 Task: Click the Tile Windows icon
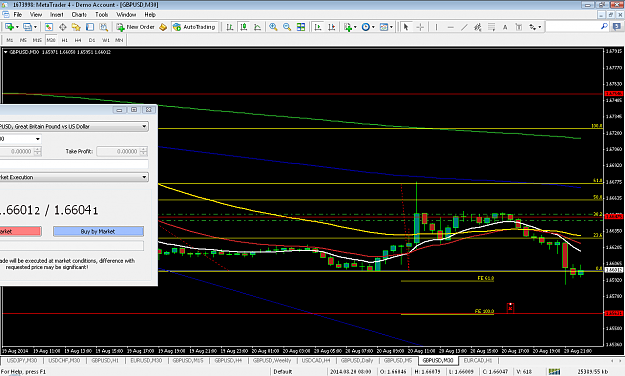(301, 27)
